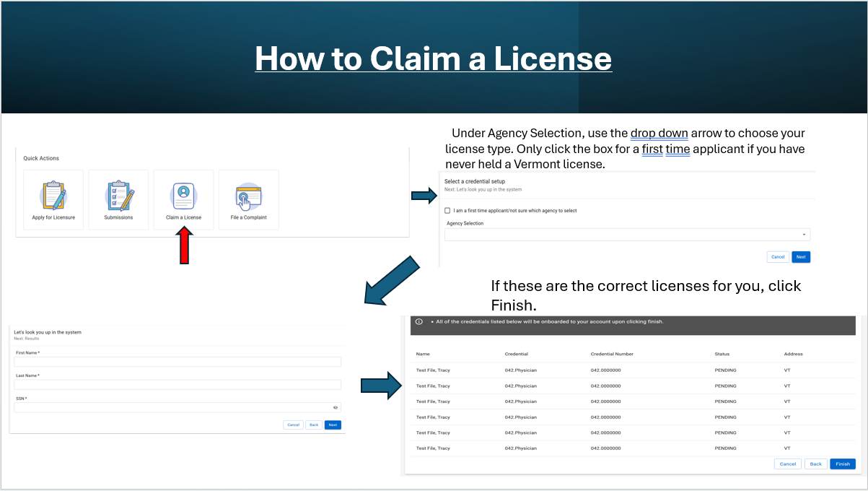Click Next on the credential setup step

click(x=800, y=256)
